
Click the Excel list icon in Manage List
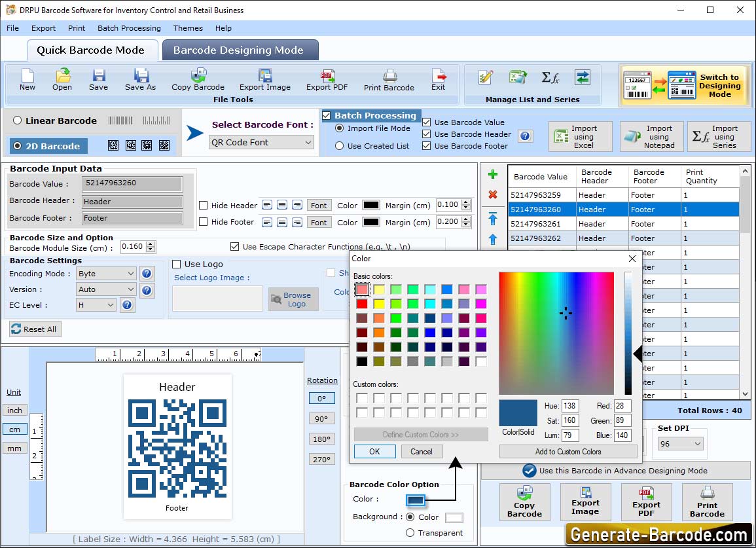(x=518, y=77)
